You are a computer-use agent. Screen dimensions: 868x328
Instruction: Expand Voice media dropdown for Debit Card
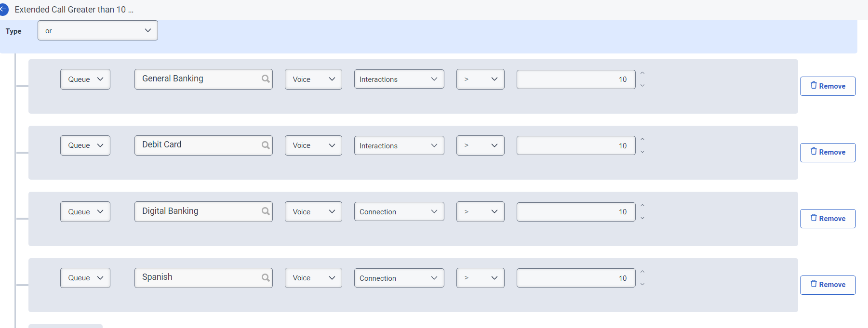pos(313,145)
